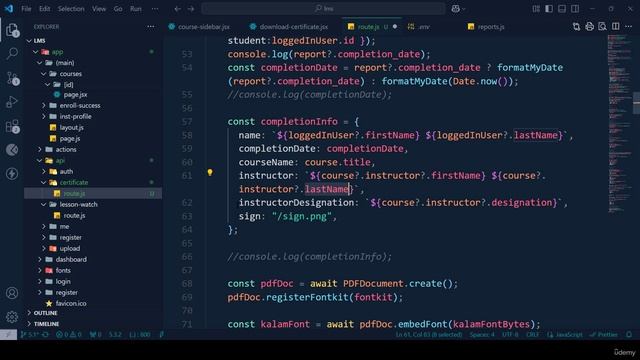Open the Run and Debug view
The height and width of the screenshot is (360, 640).
[x=12, y=102]
